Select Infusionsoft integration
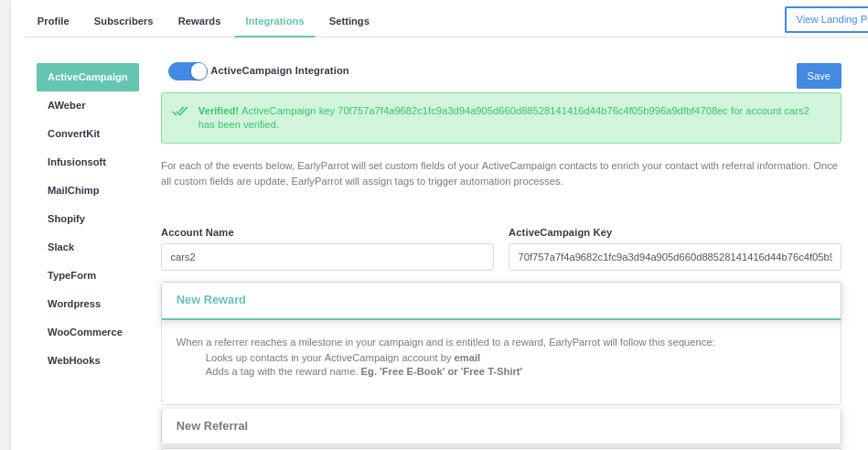The height and width of the screenshot is (450, 868). [77, 162]
